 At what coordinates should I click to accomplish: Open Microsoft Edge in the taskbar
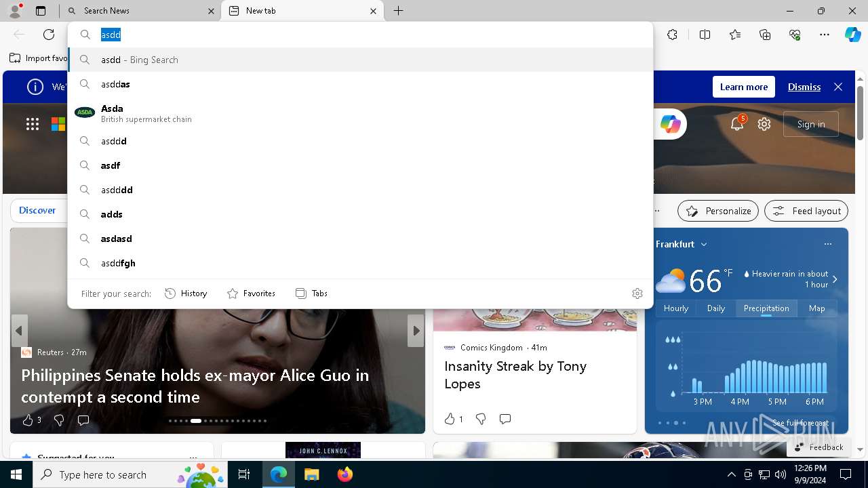pyautogui.click(x=279, y=475)
